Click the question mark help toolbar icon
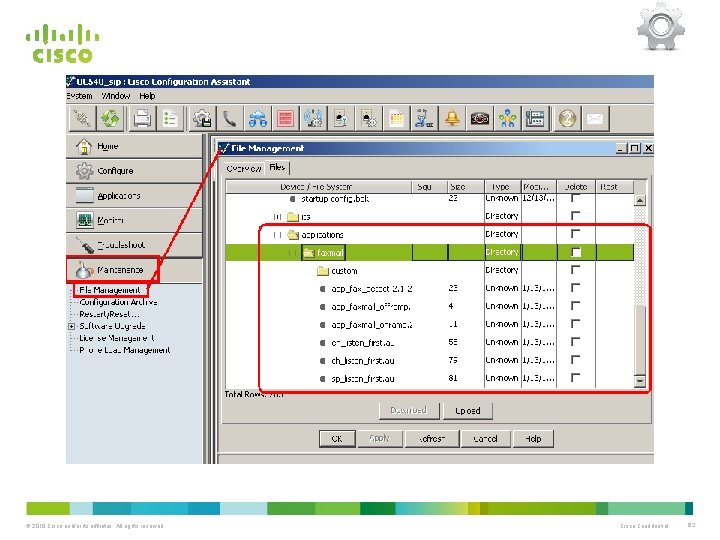The width and height of the screenshot is (720, 540). coord(567,119)
